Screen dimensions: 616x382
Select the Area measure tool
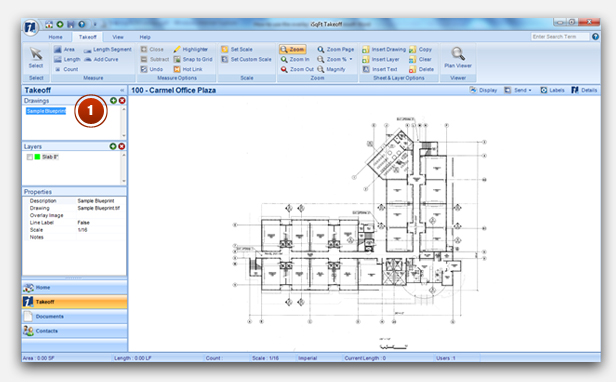pyautogui.click(x=64, y=49)
